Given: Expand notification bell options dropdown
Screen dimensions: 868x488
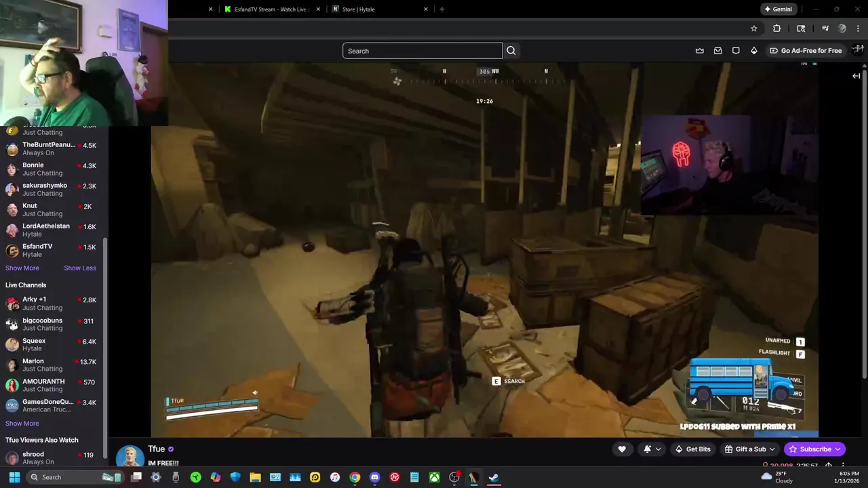Looking at the screenshot, I should tap(658, 449).
